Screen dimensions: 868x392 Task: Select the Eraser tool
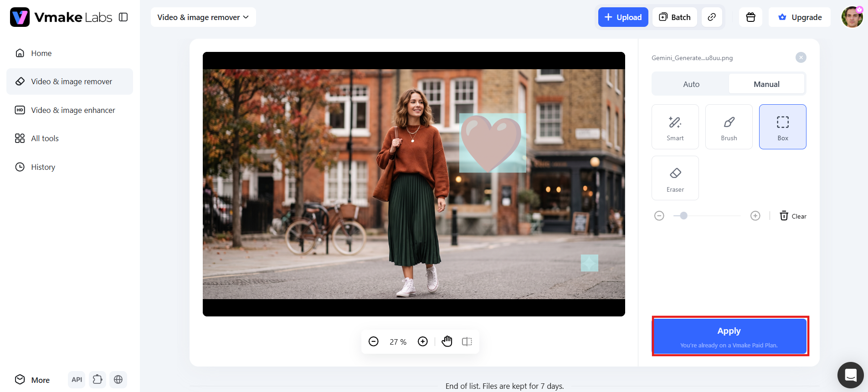675,178
